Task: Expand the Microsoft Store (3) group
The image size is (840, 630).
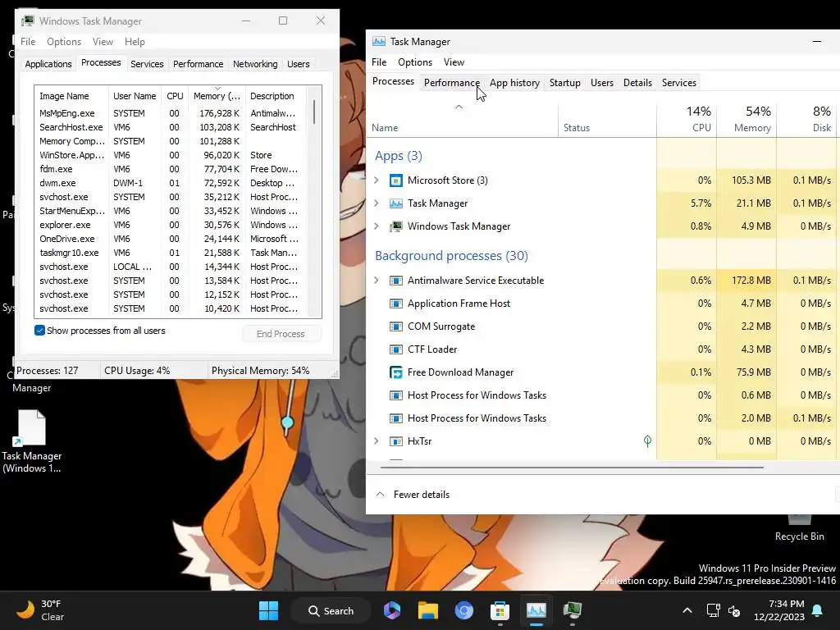Action: (x=376, y=180)
